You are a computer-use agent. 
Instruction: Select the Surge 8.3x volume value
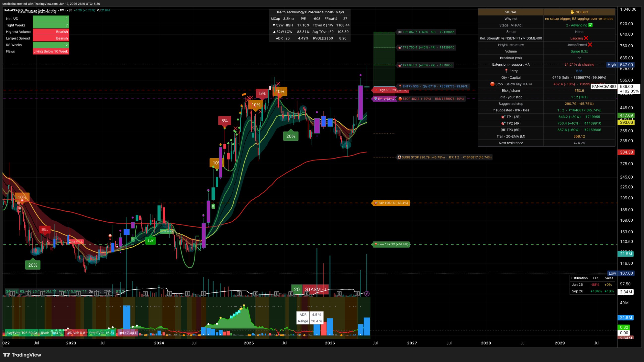579,52
